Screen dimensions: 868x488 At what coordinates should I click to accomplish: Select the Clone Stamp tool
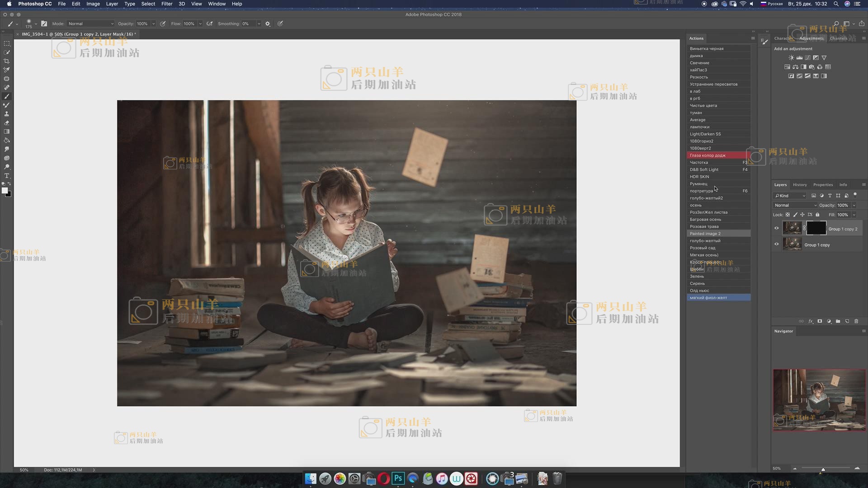[x=7, y=114]
